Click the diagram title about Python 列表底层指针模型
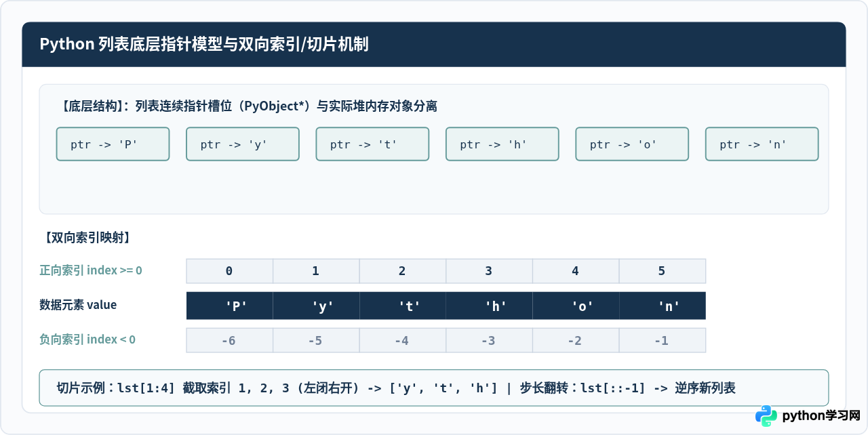The image size is (868, 435). 204,45
